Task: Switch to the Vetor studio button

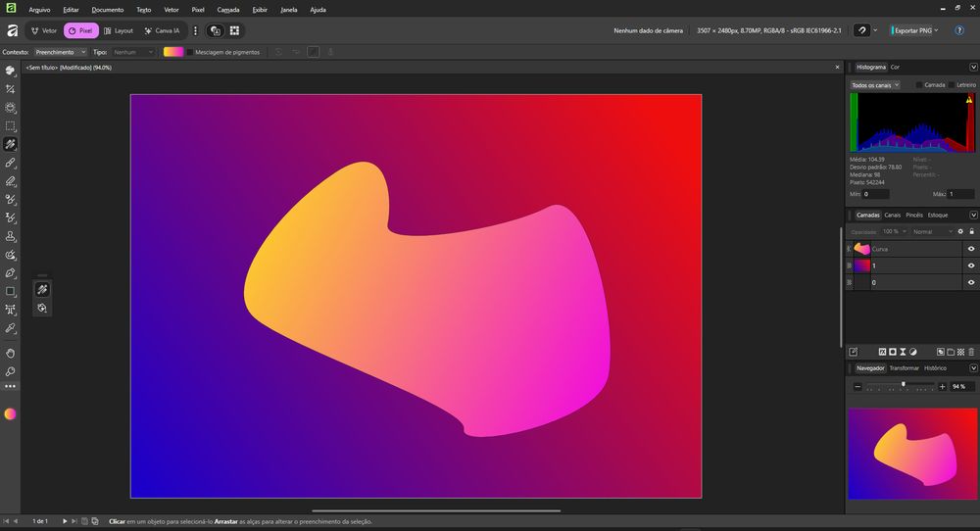Action: 43,30
